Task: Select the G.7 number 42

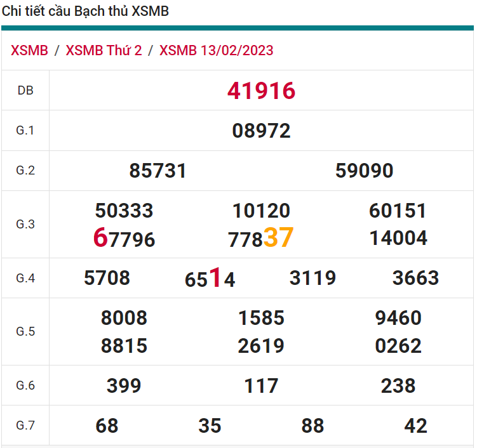Action: 415,426
